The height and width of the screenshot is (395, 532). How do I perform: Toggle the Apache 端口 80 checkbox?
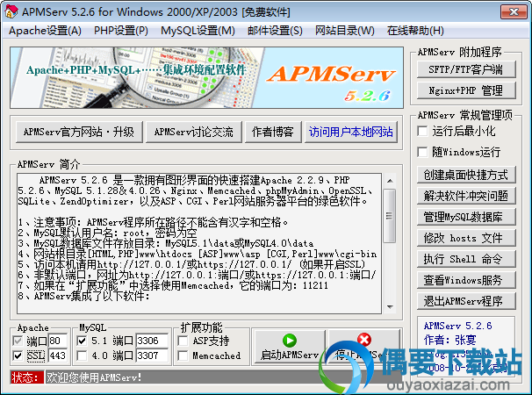pyautogui.click(x=18, y=341)
